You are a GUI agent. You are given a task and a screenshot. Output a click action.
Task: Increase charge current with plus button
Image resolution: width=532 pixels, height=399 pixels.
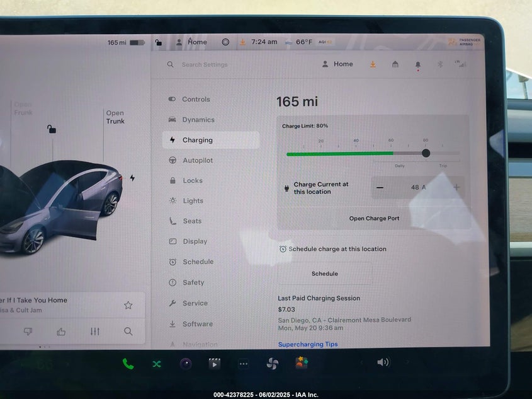click(456, 187)
